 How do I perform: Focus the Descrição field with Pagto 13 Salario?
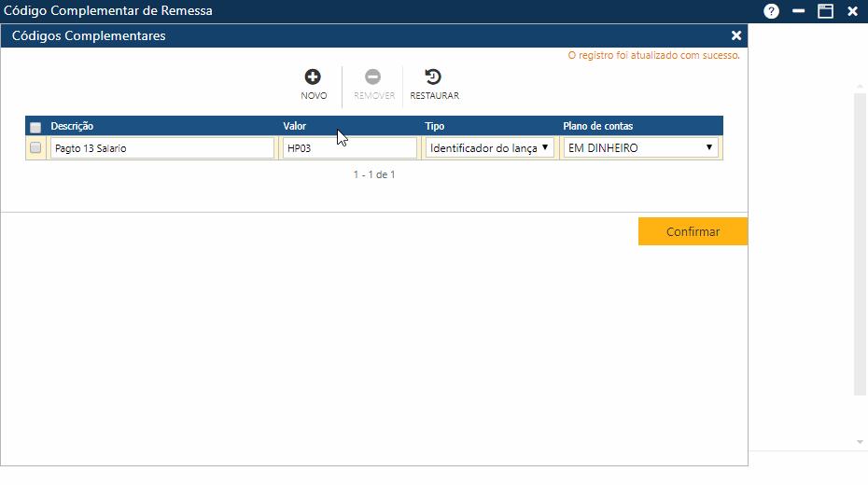[x=162, y=147]
